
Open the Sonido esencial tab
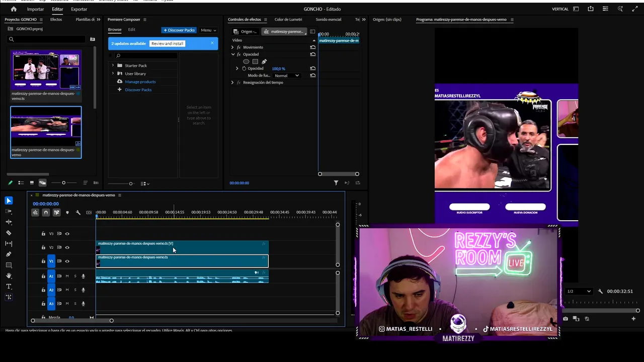point(329,20)
